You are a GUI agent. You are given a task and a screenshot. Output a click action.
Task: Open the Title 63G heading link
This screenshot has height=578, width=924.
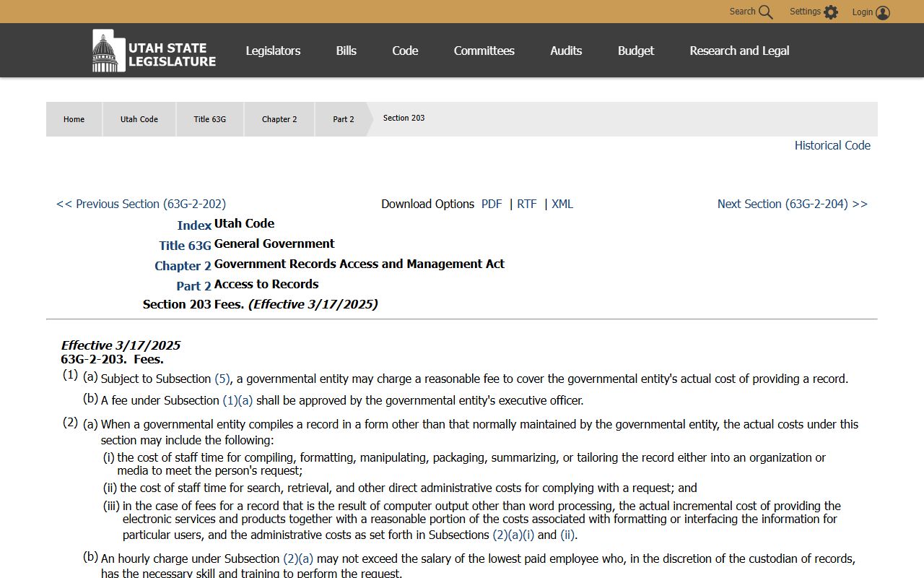point(186,246)
